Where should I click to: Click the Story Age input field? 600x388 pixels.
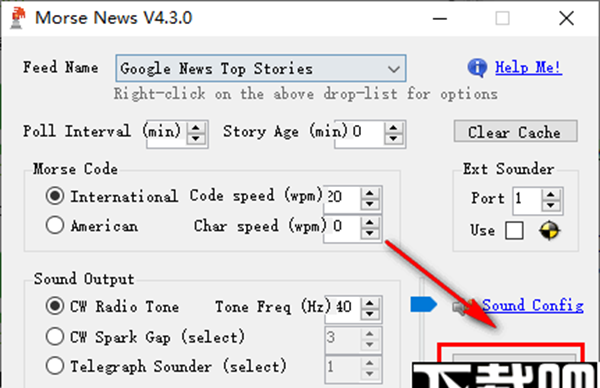360,133
